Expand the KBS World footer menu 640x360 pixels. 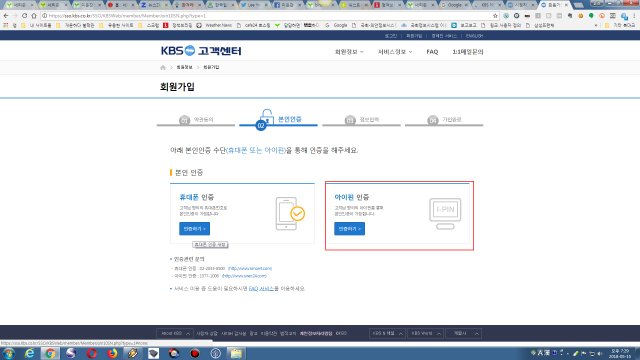[x=426, y=333]
